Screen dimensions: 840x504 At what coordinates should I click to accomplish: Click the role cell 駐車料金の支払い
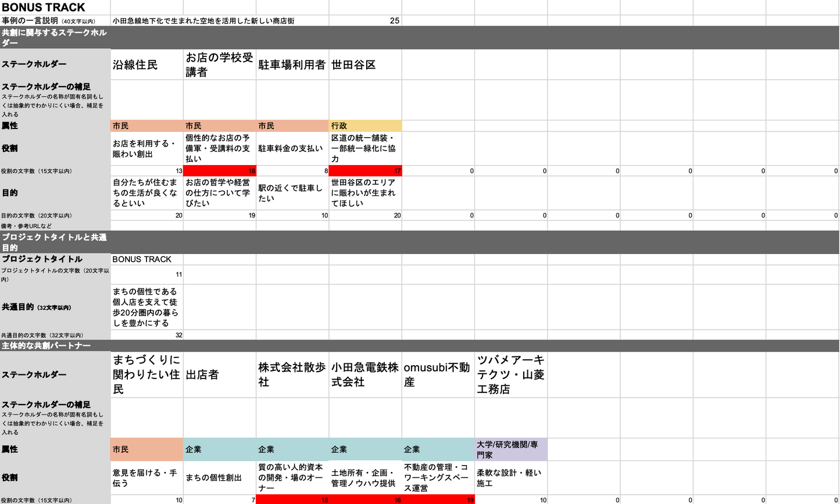[x=292, y=148]
